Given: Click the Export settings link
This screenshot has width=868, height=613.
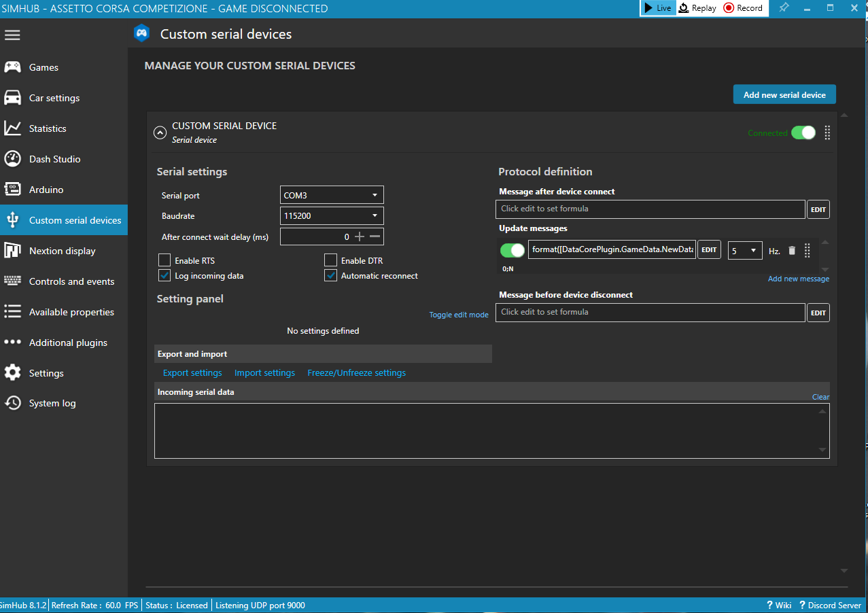Looking at the screenshot, I should pyautogui.click(x=192, y=372).
